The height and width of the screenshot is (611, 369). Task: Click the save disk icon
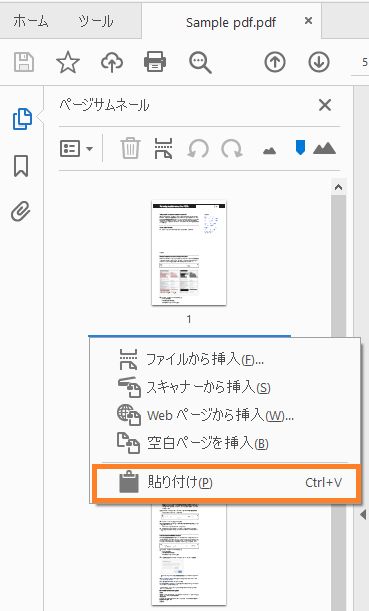pos(24,62)
